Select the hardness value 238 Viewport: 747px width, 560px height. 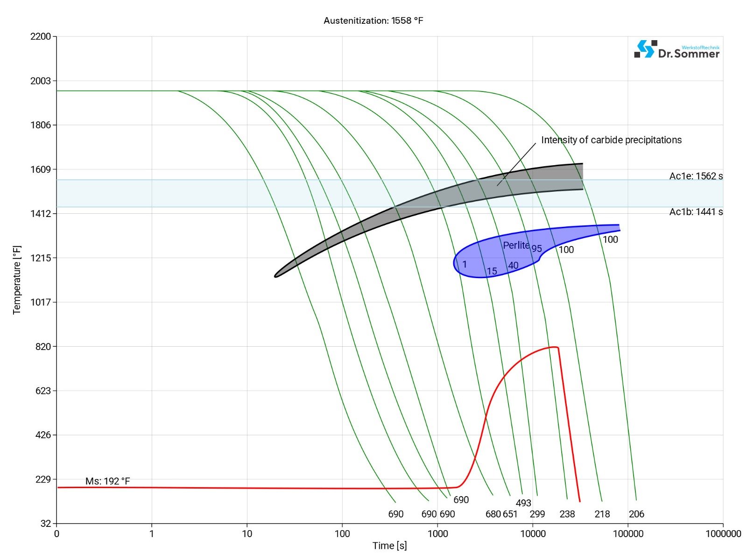pos(567,514)
